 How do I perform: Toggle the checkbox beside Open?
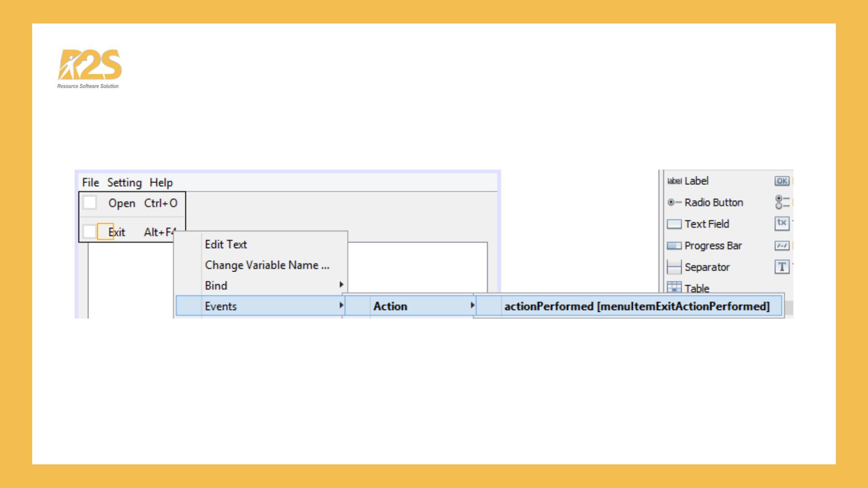coord(90,203)
